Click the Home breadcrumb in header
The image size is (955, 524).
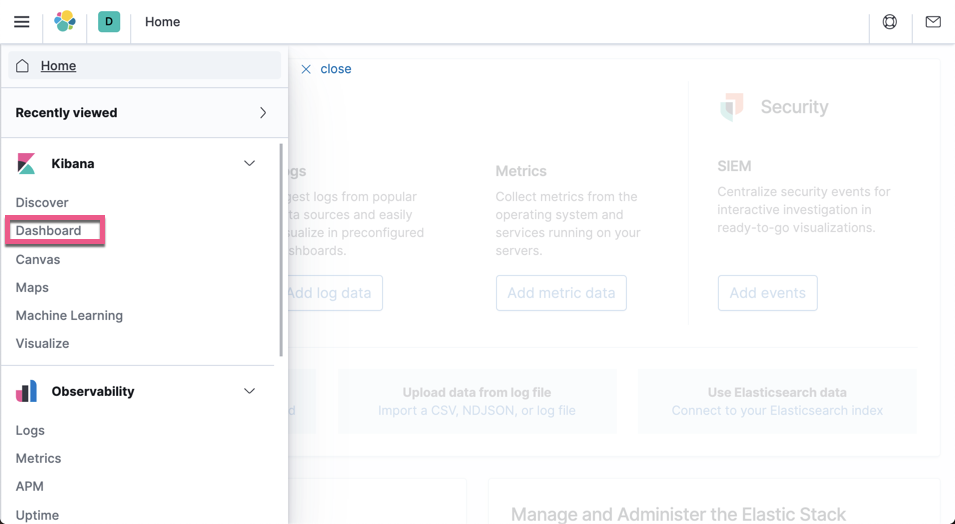(163, 22)
